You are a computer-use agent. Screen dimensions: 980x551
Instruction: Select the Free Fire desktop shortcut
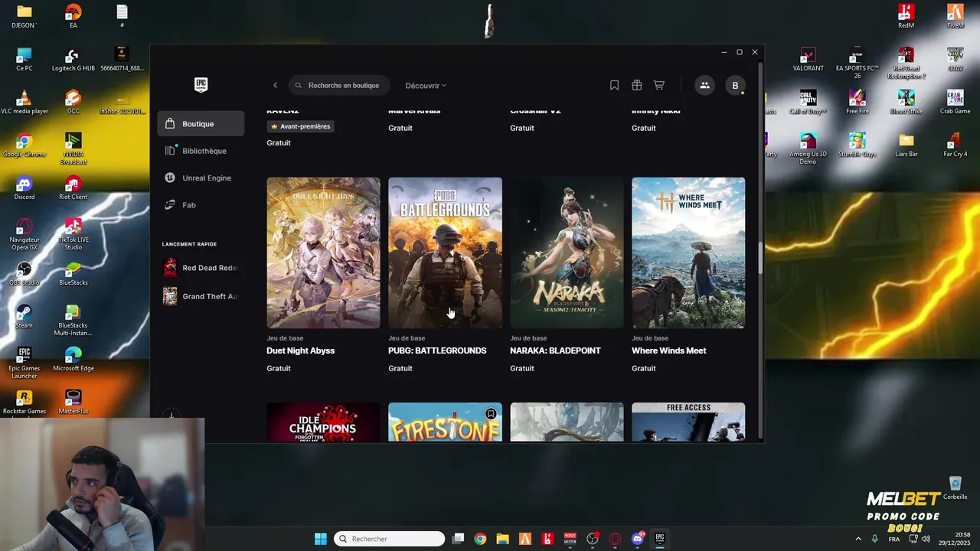tap(857, 103)
